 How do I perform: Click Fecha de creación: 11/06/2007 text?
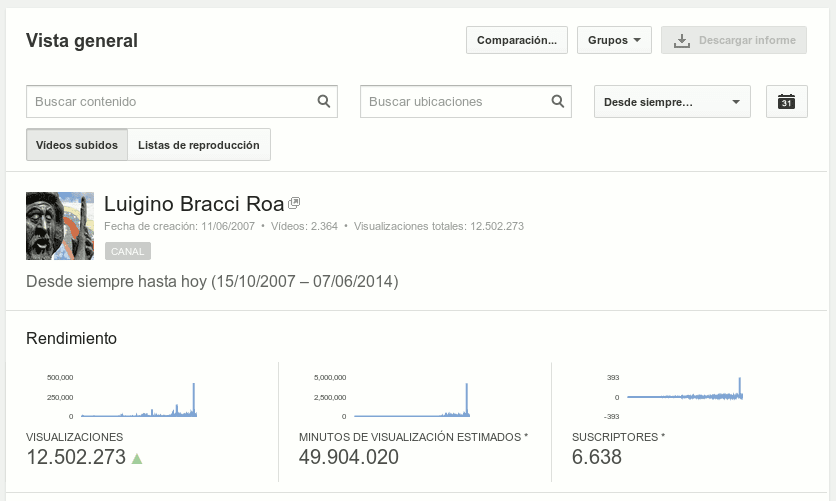pyautogui.click(x=179, y=226)
